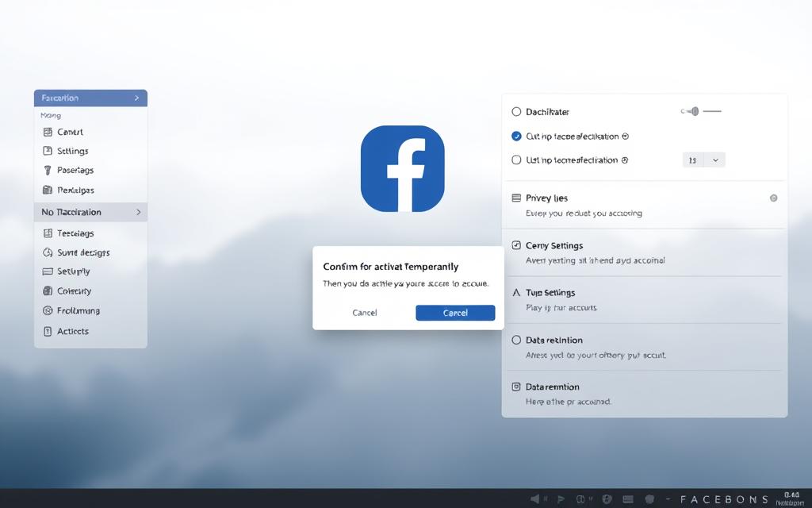812x508 pixels.
Task: Open the clock in the taskbar corner
Action: 791,498
